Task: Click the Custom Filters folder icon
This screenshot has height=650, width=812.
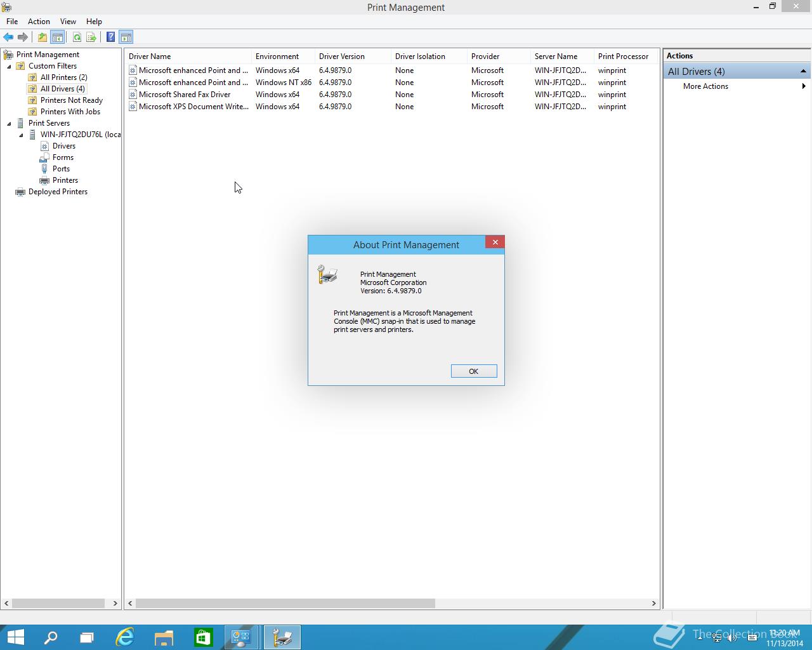Action: click(x=20, y=66)
